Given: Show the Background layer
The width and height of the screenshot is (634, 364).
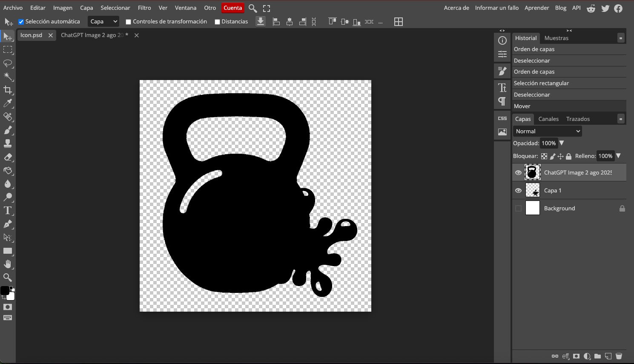Looking at the screenshot, I should 518,208.
